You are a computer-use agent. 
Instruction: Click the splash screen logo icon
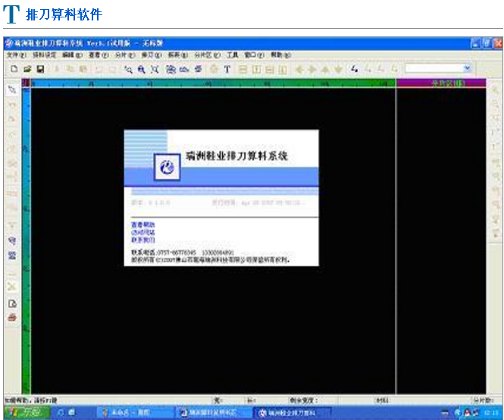tap(167, 167)
